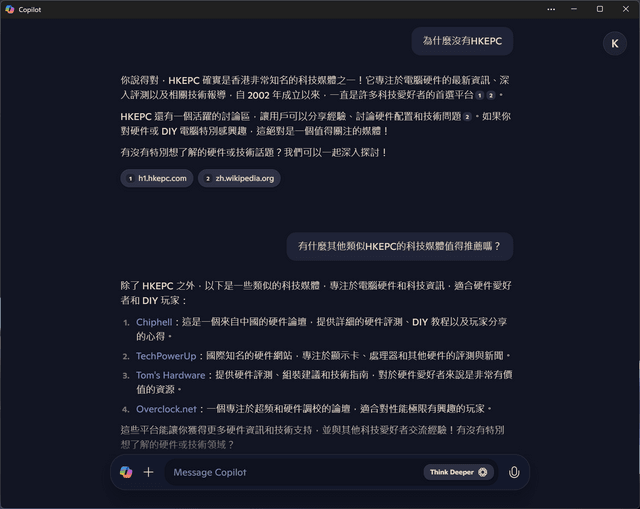
Task: Open the zh.wikipedia.org source chip
Action: click(x=239, y=178)
